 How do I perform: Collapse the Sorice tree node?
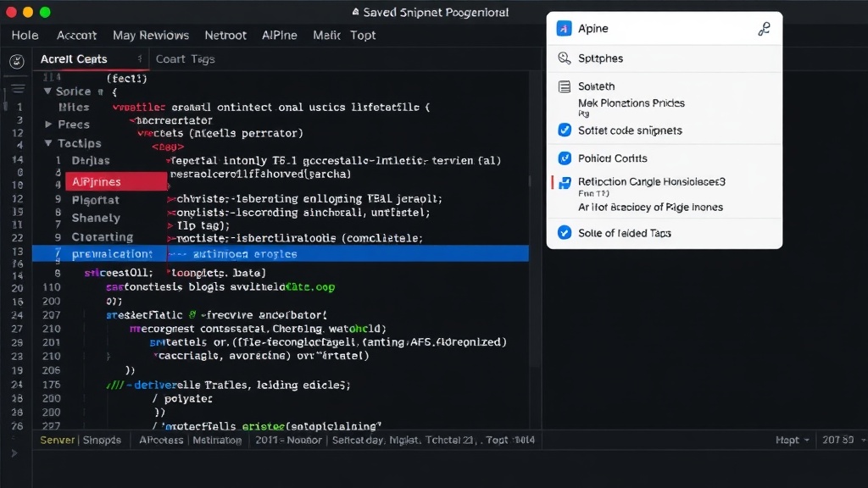(x=47, y=91)
